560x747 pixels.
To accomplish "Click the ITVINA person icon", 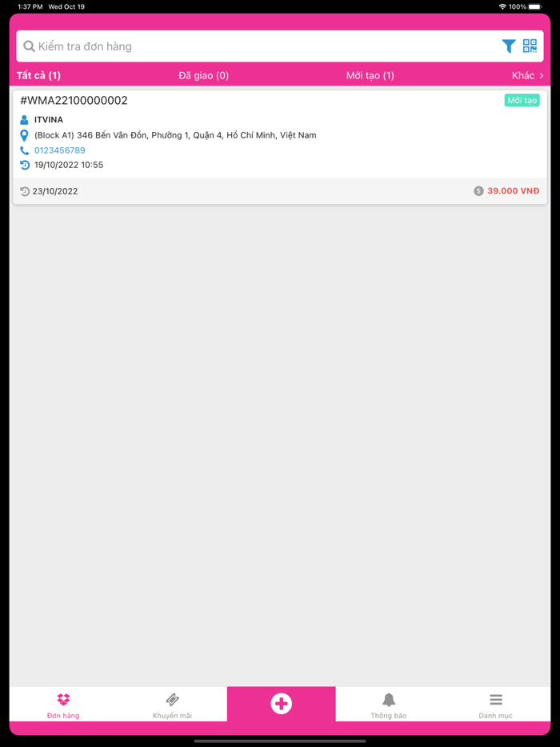I will [x=24, y=120].
